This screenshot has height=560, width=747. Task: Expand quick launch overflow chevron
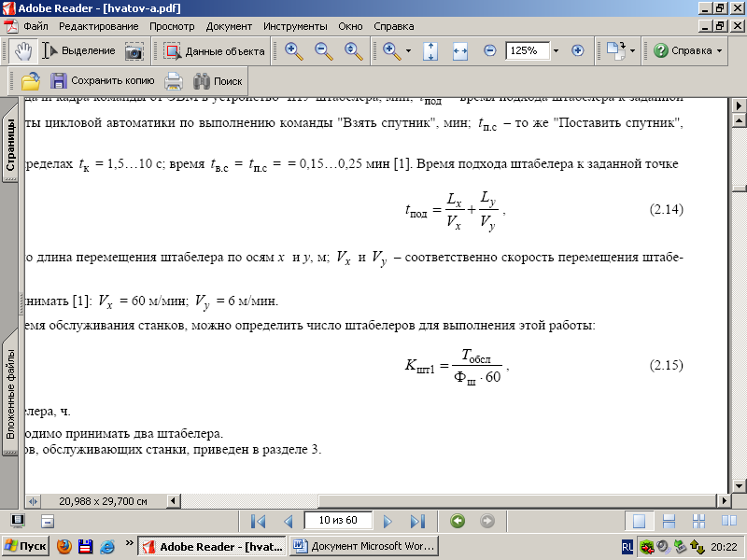[129, 543]
